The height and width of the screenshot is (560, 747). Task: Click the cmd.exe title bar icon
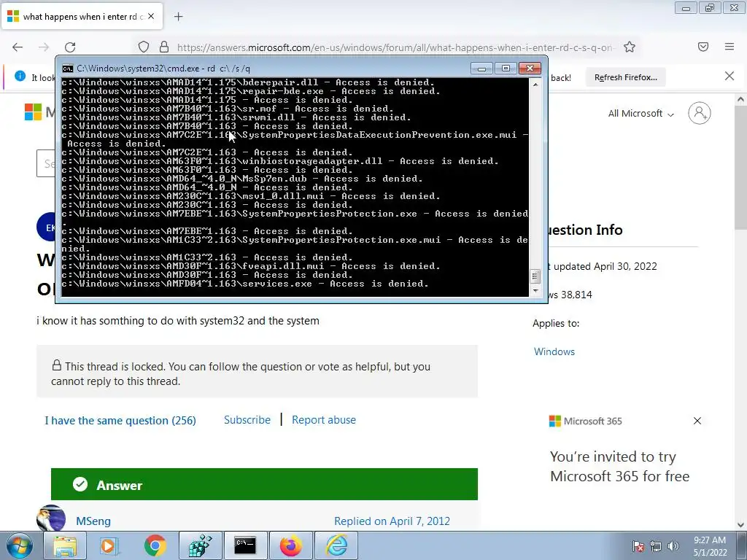pyautogui.click(x=68, y=69)
